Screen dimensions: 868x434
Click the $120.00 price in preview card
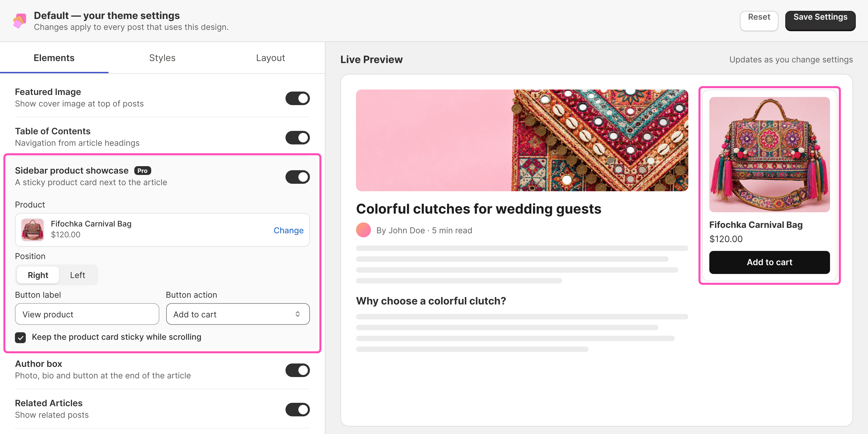[x=726, y=239]
